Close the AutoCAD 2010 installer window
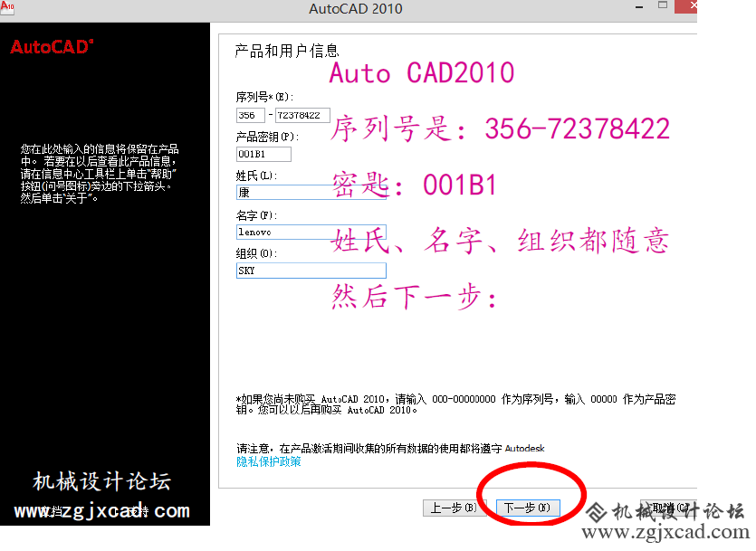Image resolution: width=756 pixels, height=551 pixels. click(686, 5)
